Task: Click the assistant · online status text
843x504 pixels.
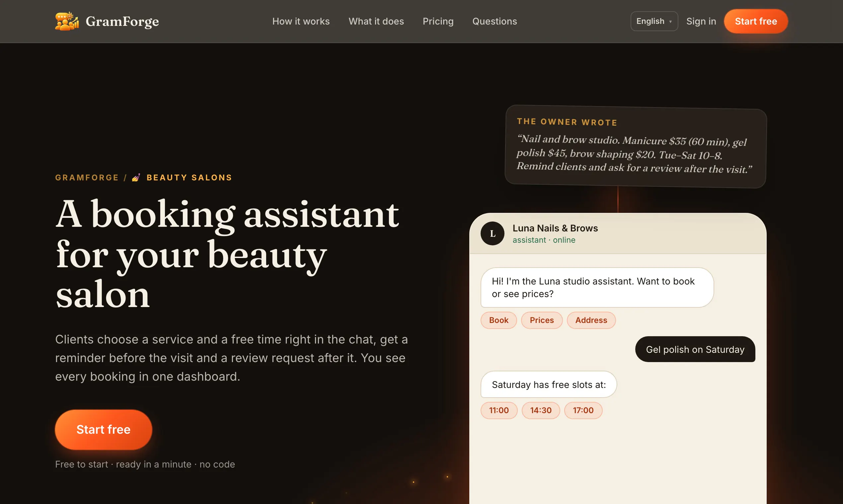Action: [x=544, y=240]
